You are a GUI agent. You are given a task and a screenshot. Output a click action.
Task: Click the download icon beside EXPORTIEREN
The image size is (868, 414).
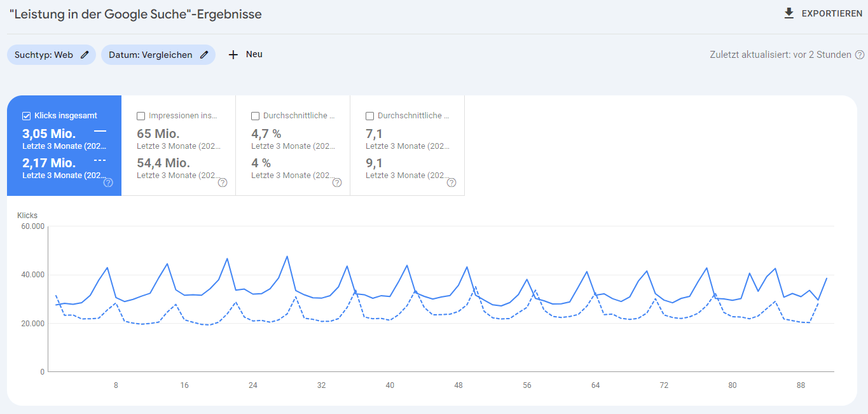[789, 12]
